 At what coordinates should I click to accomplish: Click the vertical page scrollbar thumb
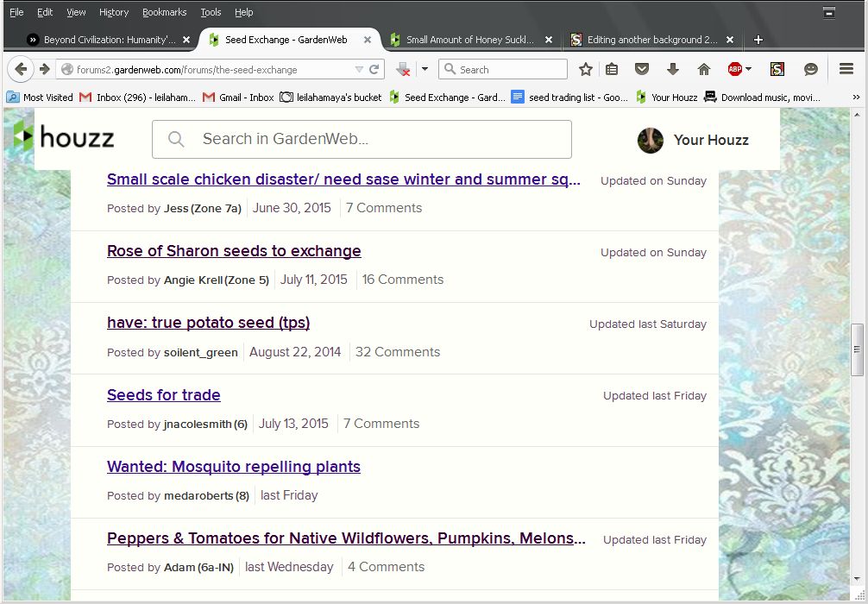[857, 349]
